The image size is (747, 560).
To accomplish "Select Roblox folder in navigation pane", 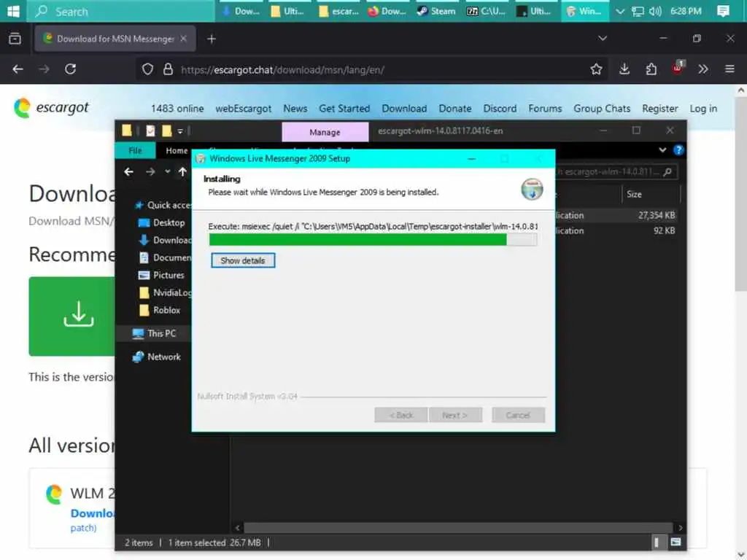I will click(x=159, y=310).
